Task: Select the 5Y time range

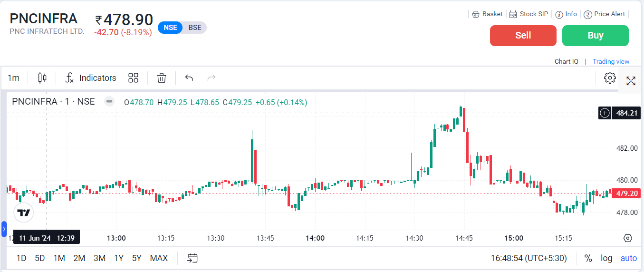Action: click(137, 258)
